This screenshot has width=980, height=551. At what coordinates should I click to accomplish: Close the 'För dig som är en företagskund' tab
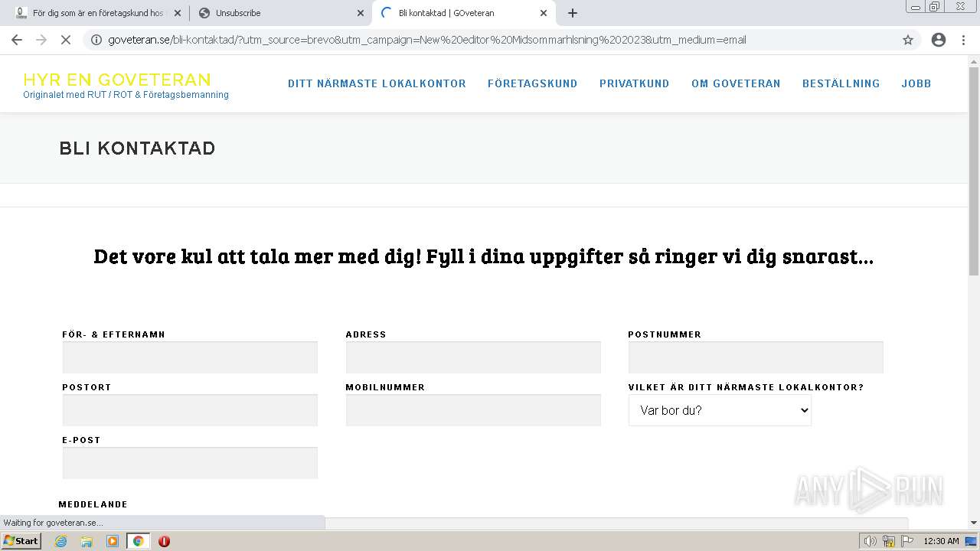point(178,13)
